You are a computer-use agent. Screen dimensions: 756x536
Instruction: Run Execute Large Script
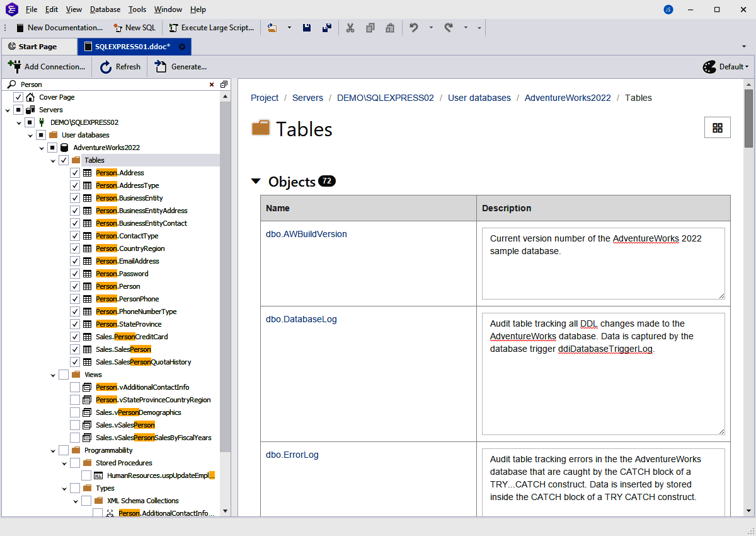211,27
